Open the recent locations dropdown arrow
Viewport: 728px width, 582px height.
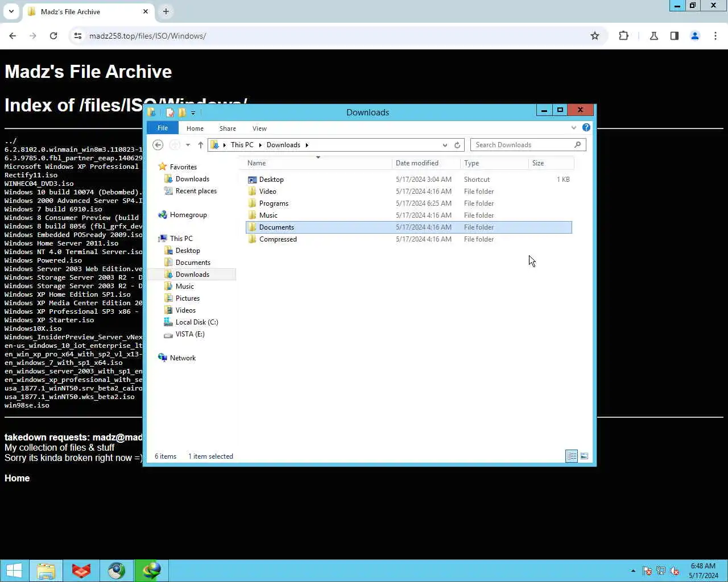coord(188,145)
